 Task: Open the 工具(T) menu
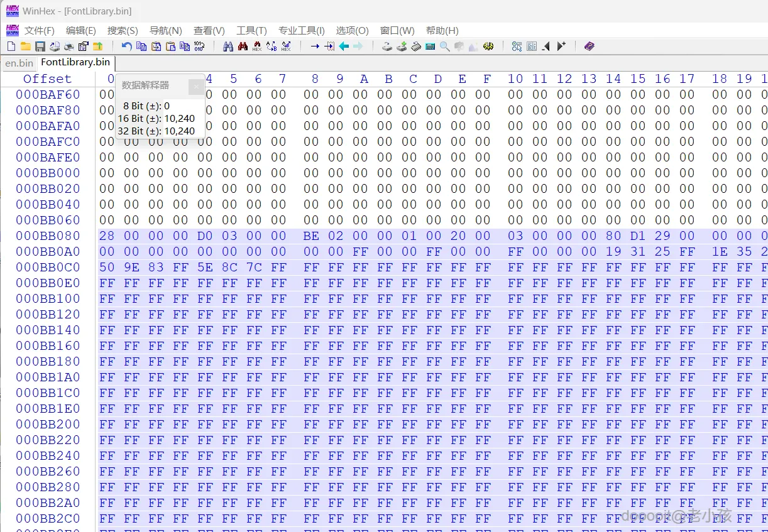(251, 30)
